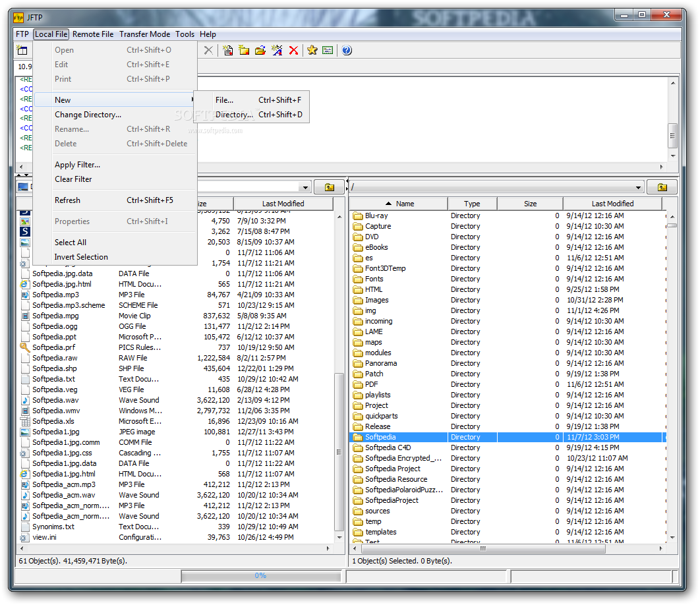Click the local computer icon beside path box
This screenshot has width=700, height=605.
(23, 187)
